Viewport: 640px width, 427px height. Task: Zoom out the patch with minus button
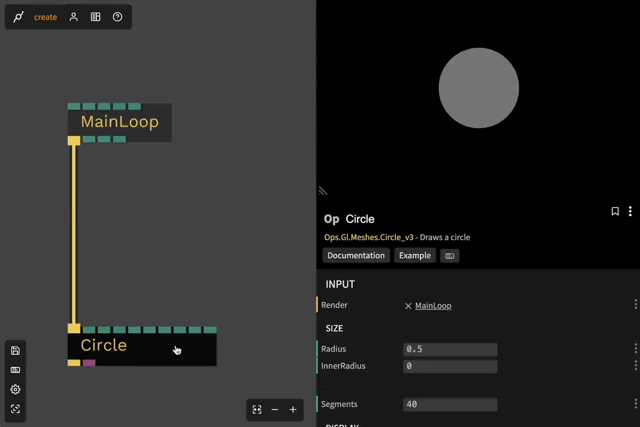click(275, 409)
